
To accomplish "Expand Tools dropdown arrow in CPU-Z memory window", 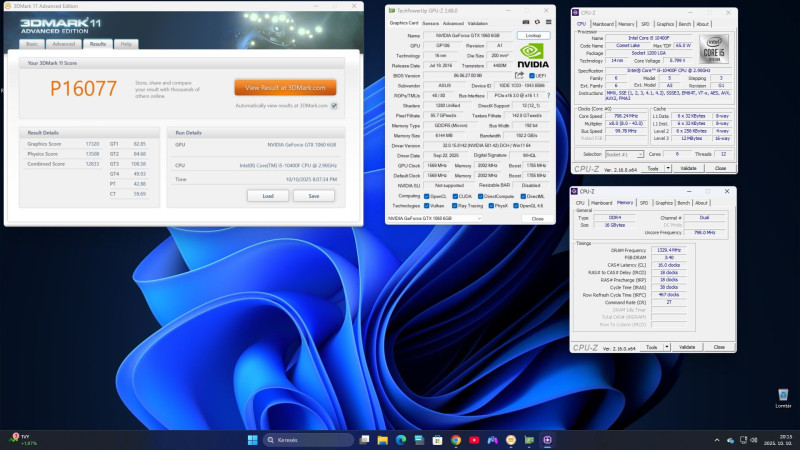I will 665,347.
